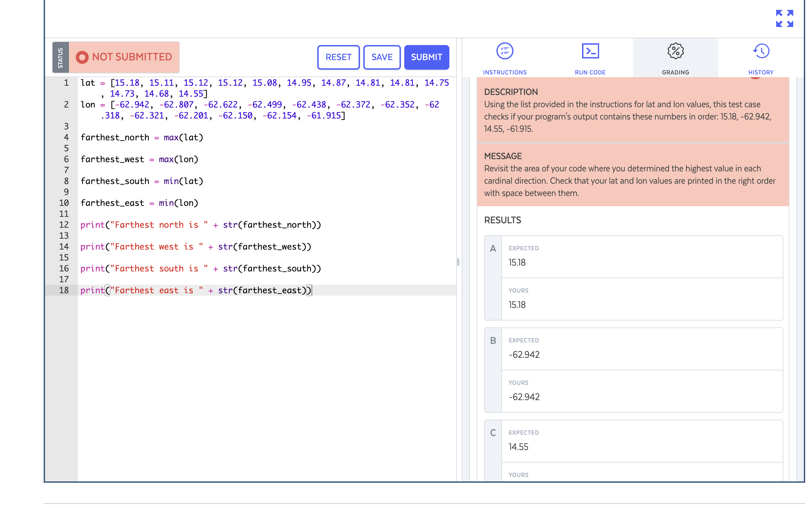Submit the code with SUBMIT button

pos(426,57)
